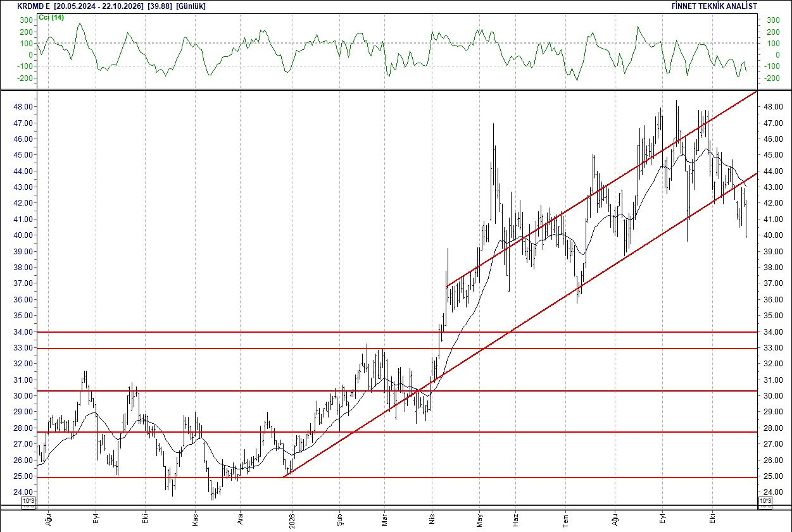
Task: Select the lower rising red channel trendline
Action: point(519,325)
